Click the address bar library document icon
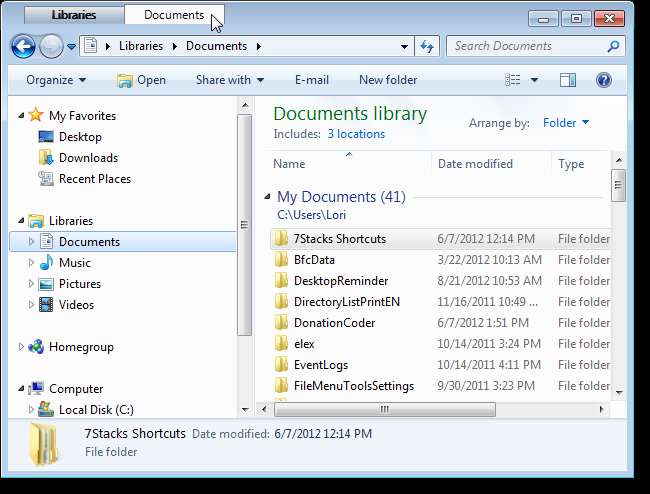The width and height of the screenshot is (650, 494). tap(91, 46)
